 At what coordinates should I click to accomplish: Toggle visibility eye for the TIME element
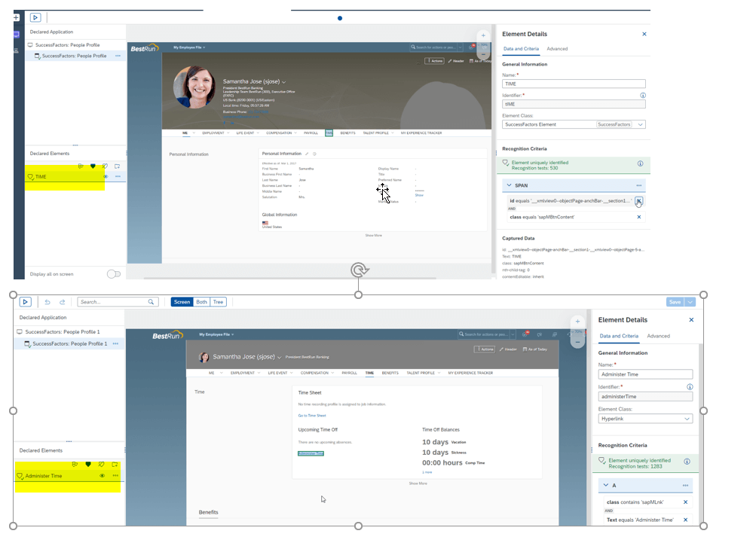(x=106, y=176)
